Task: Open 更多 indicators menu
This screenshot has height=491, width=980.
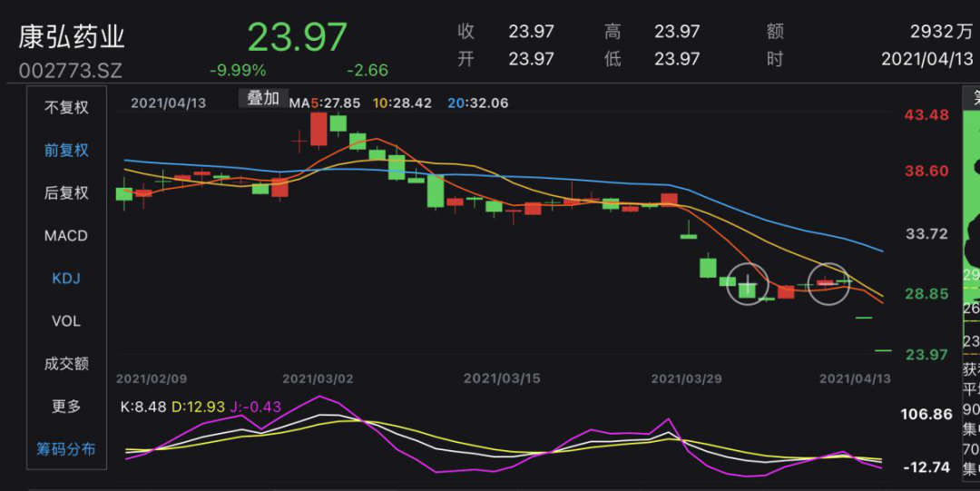Action: point(66,407)
